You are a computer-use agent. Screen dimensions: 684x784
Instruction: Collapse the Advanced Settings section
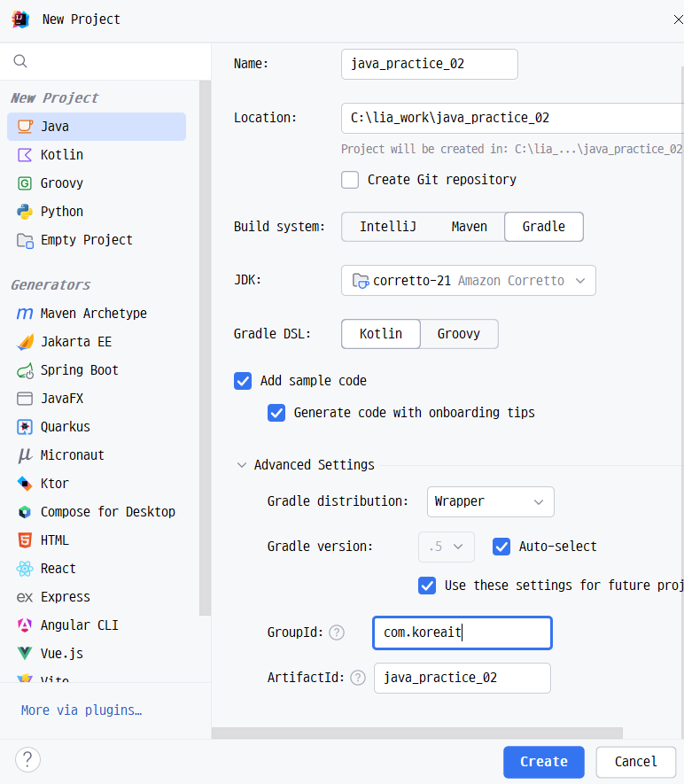click(x=242, y=465)
